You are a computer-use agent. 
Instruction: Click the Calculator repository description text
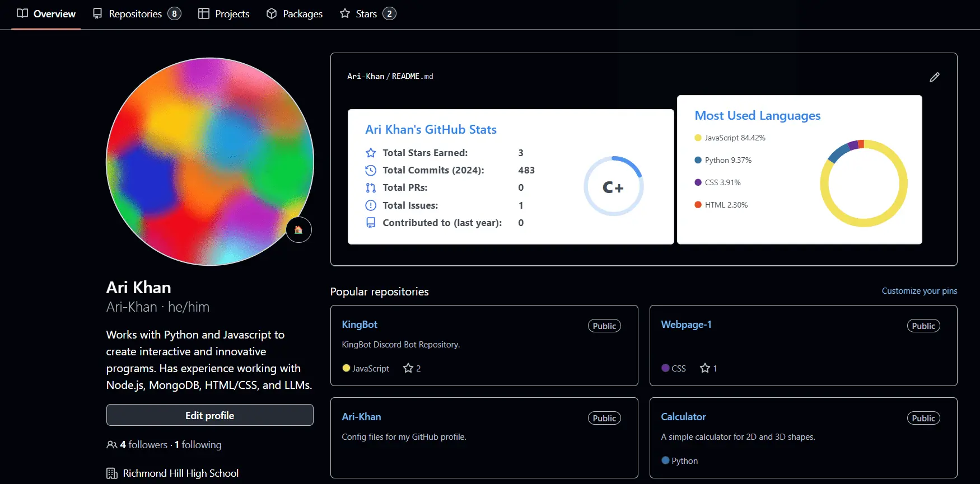click(738, 437)
